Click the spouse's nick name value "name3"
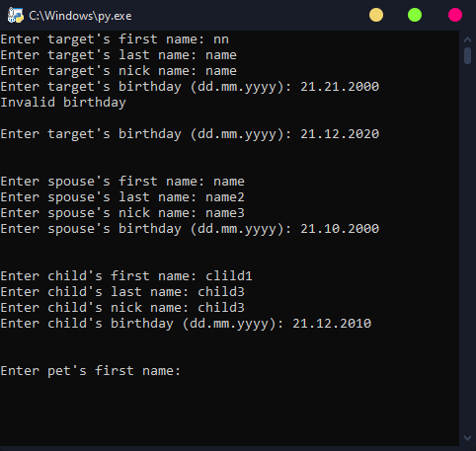 (225, 213)
